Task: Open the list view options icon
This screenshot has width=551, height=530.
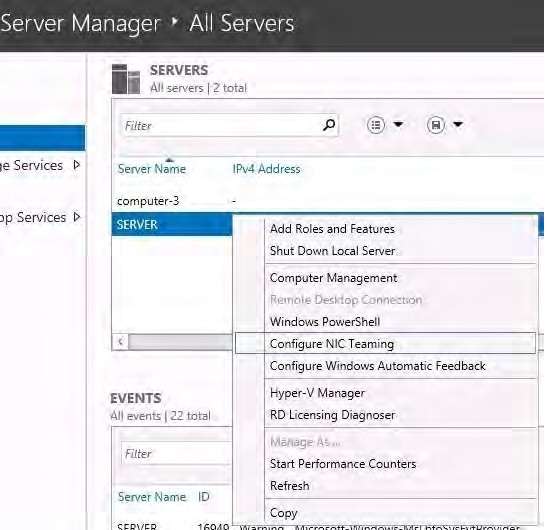Action: [376, 125]
